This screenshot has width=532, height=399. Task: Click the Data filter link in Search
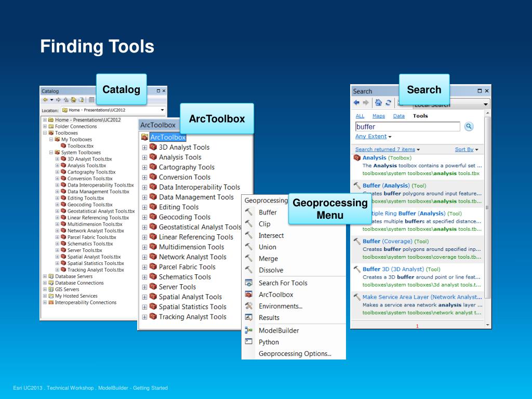398,116
